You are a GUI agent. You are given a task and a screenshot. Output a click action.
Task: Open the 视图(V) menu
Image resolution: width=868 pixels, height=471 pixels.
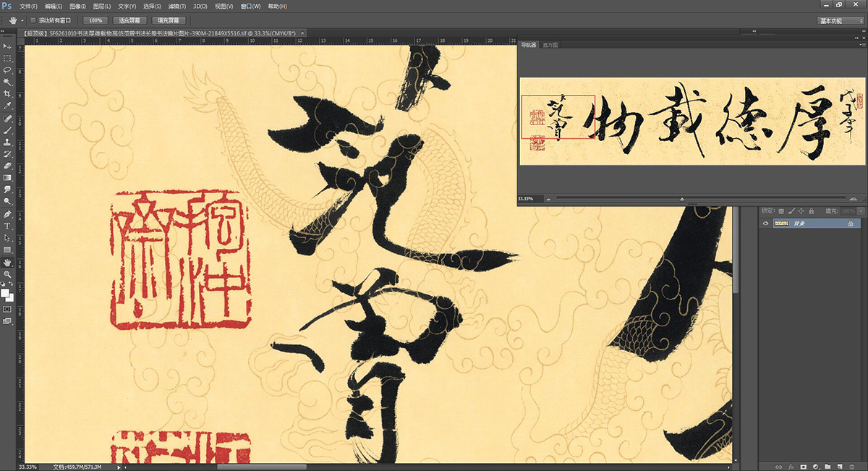[x=224, y=6]
